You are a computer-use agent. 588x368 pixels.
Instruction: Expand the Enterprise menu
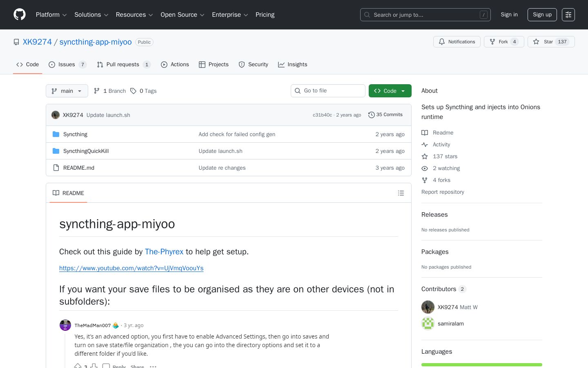click(x=230, y=15)
